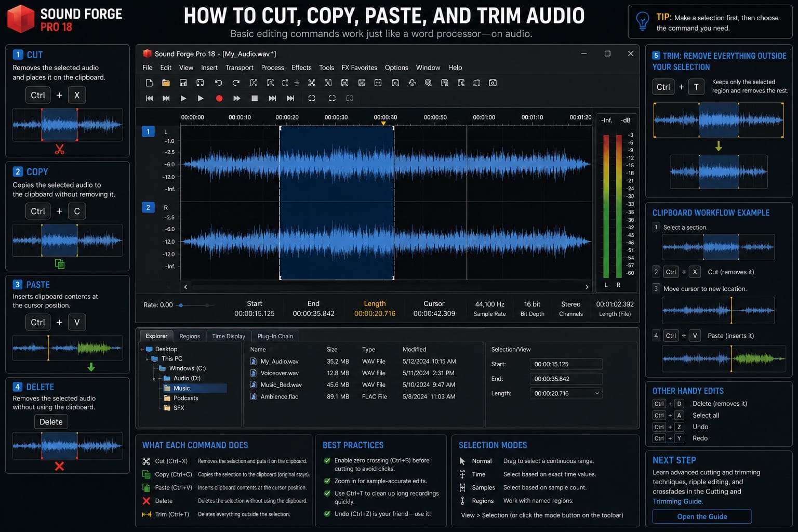Click the Trim (Ctrl+T) icon
Viewport: 798px width, 532px height.
click(x=146, y=514)
